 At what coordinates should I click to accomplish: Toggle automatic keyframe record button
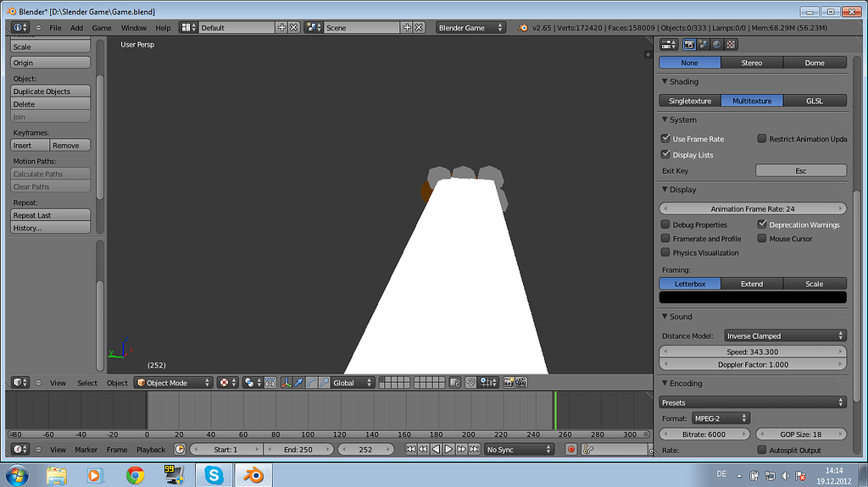[x=571, y=450]
